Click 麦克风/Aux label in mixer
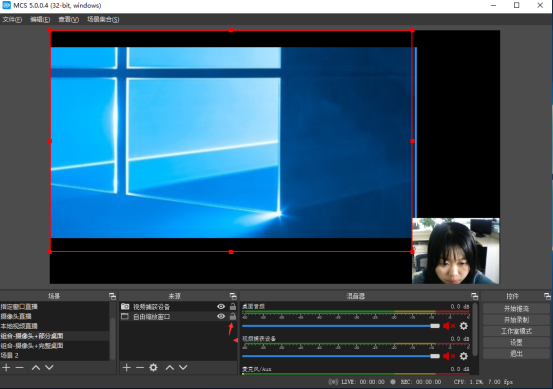553x389 pixels. [257, 369]
